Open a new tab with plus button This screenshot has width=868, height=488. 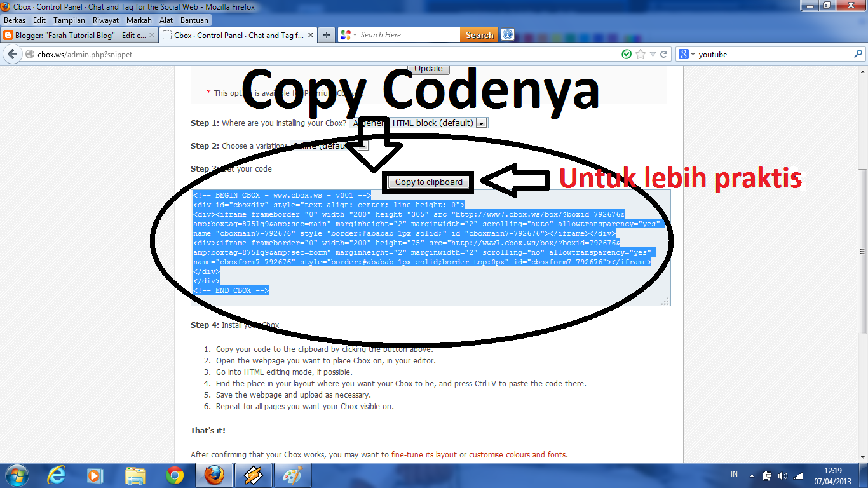pyautogui.click(x=326, y=36)
